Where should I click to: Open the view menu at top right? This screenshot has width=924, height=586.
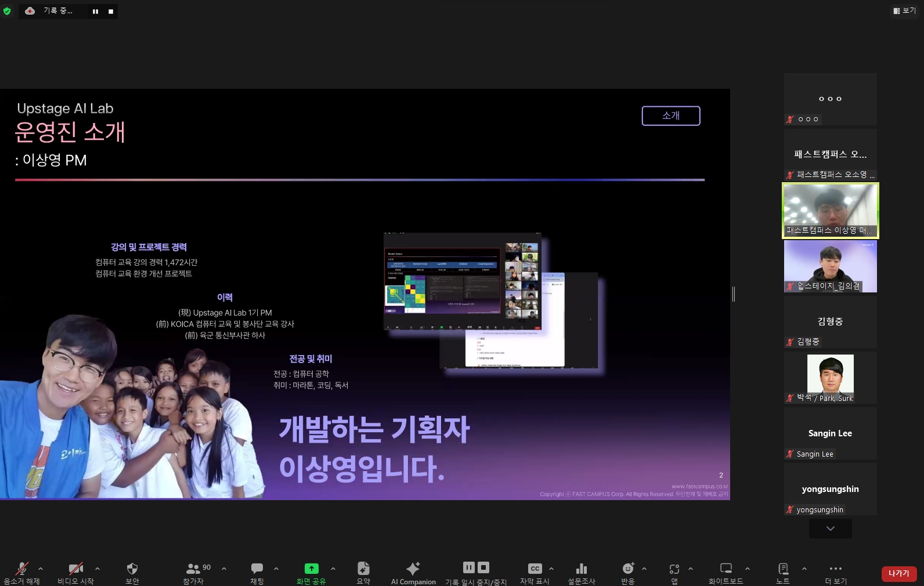point(904,10)
